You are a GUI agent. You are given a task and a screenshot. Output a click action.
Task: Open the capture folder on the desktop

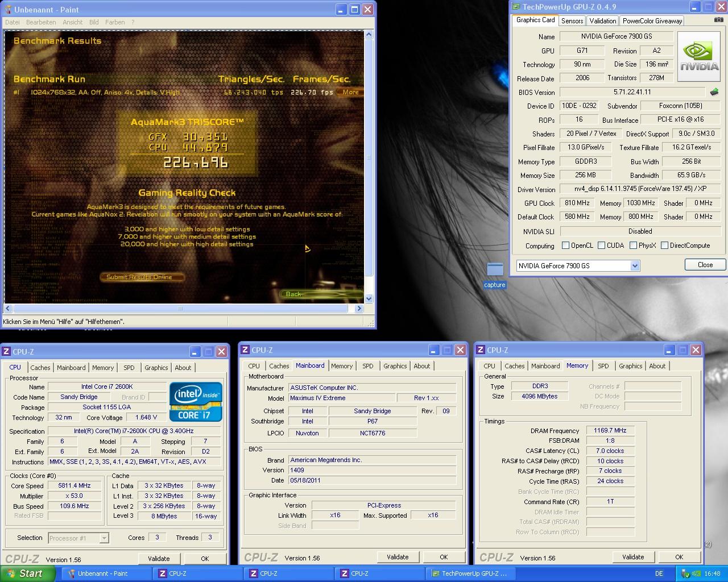[x=495, y=275]
